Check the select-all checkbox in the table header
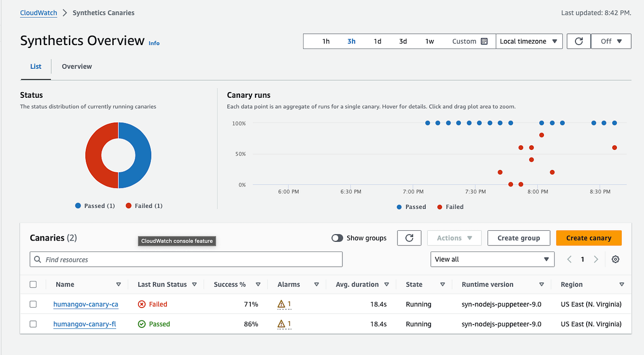Viewport: 644px width, 355px height. (33, 284)
